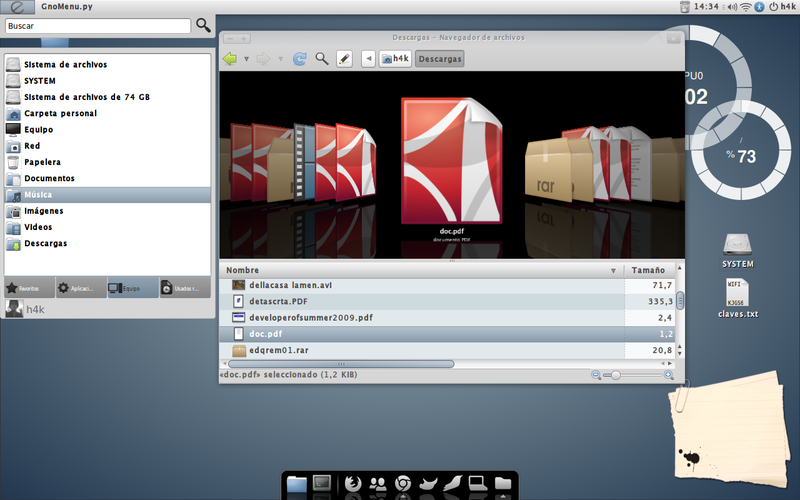Click the feather quill icon in dock
This screenshot has width=800, height=500.
point(453,483)
